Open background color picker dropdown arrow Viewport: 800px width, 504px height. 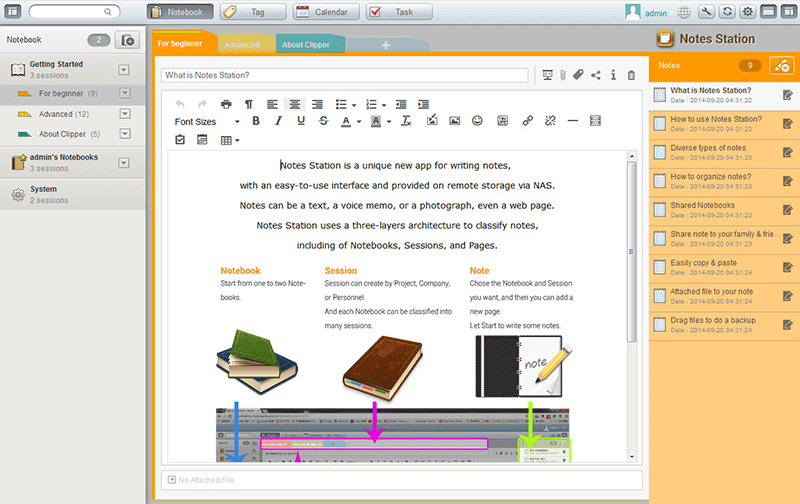(x=389, y=122)
